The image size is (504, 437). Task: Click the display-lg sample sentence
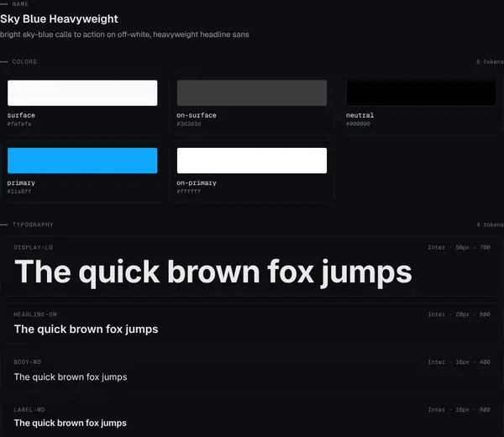(213, 272)
